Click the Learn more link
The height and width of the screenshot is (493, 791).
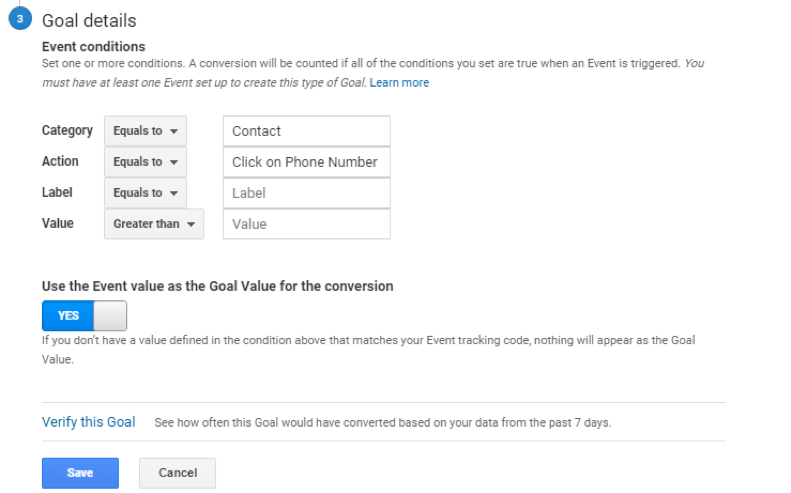tap(399, 83)
